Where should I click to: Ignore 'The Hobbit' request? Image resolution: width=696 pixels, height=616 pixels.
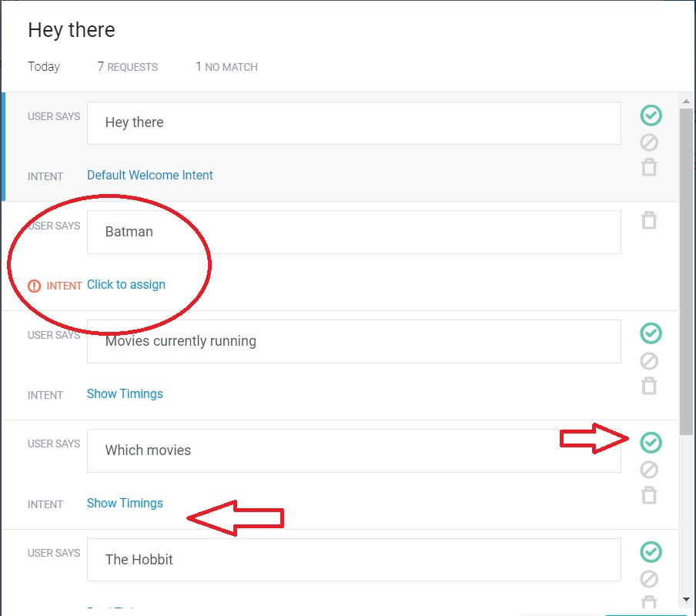pyautogui.click(x=649, y=579)
